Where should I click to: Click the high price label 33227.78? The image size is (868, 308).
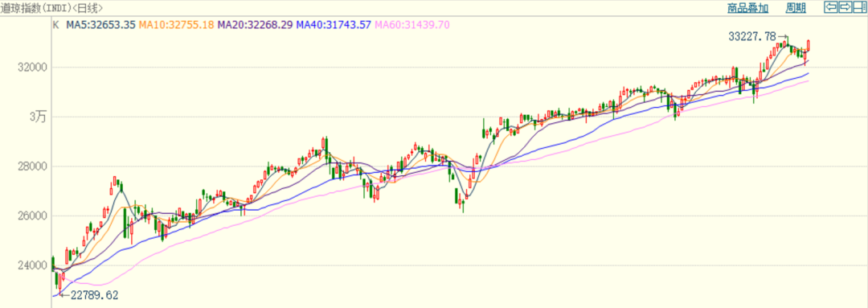(x=751, y=36)
